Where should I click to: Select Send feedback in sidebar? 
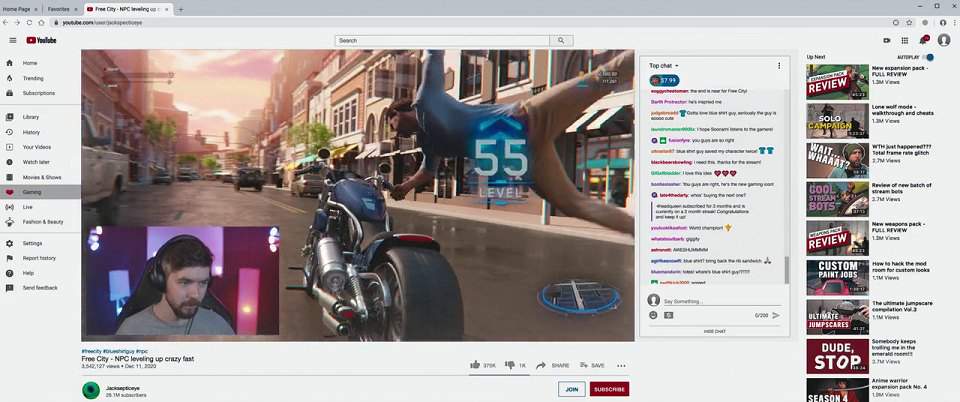pos(40,288)
